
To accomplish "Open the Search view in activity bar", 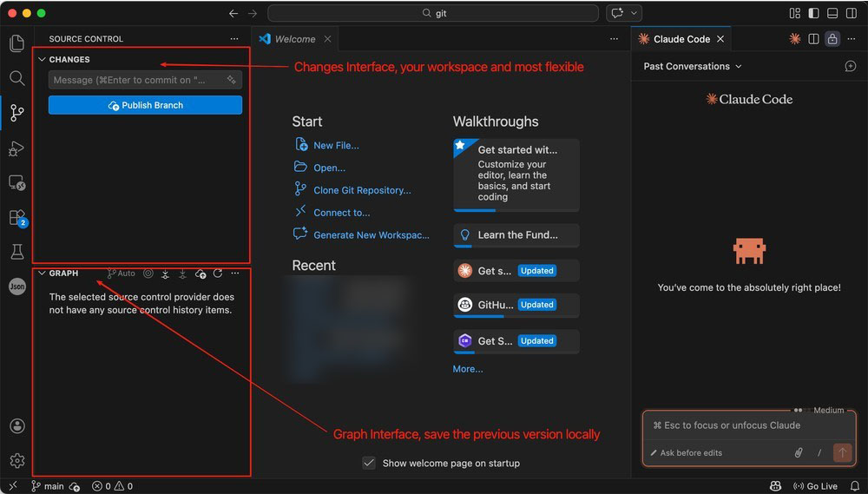I will pos(16,78).
